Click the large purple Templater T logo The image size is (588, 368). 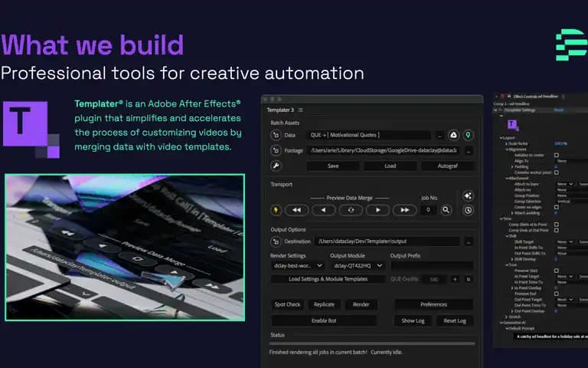[31, 130]
